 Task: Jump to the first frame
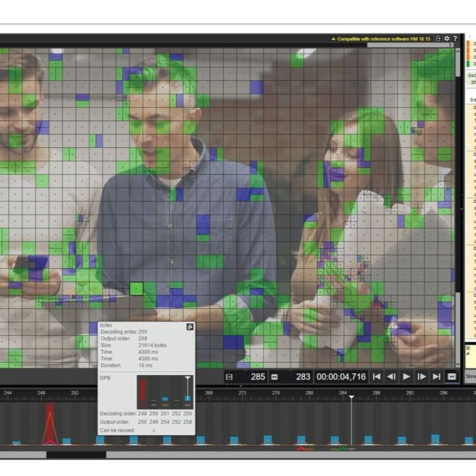coord(377,377)
